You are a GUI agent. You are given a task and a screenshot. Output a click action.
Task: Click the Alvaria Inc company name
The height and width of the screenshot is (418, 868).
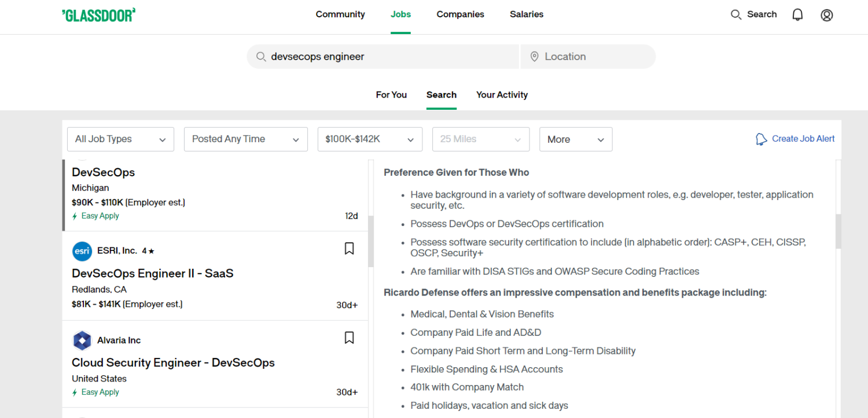[x=119, y=341]
